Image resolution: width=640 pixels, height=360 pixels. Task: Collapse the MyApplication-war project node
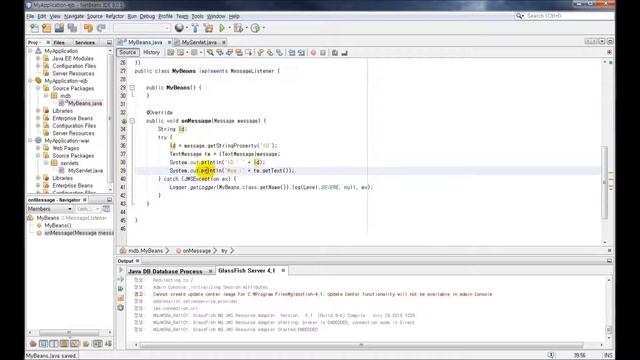[x=30, y=140]
